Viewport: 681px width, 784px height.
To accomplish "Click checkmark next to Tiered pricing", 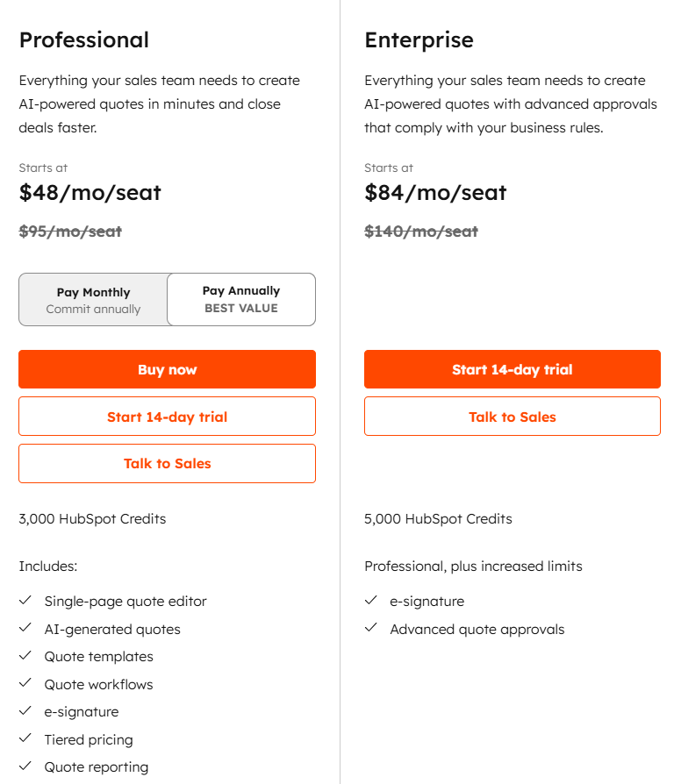I will [x=25, y=738].
